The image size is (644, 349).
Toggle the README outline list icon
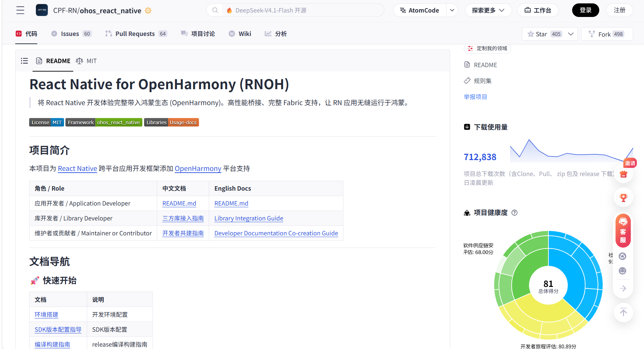click(x=24, y=61)
